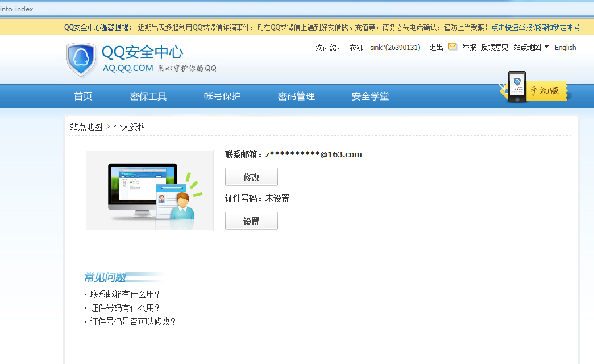Click the 证件号码：未设置 status text
The width and height of the screenshot is (594, 364).
coord(257,199)
